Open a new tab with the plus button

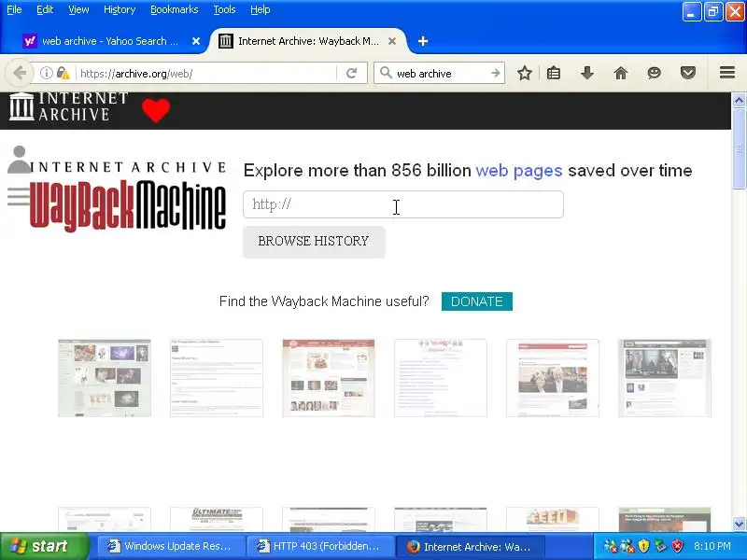423,41
